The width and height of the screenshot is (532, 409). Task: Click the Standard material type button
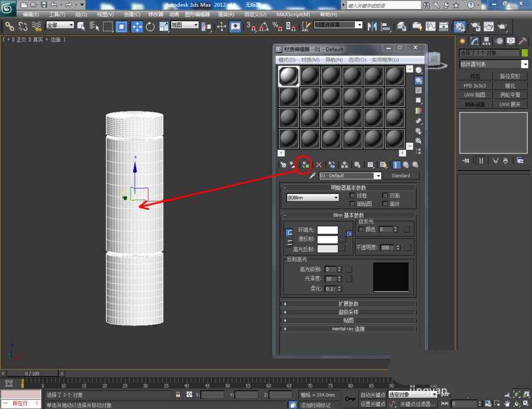401,176
